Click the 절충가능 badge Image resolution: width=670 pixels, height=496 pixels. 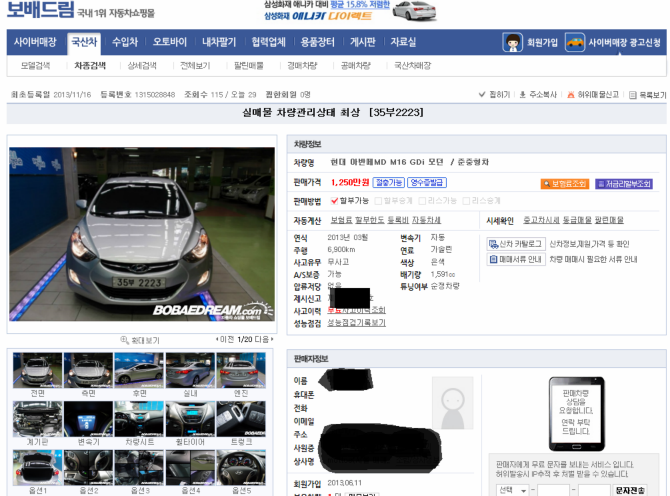point(388,182)
